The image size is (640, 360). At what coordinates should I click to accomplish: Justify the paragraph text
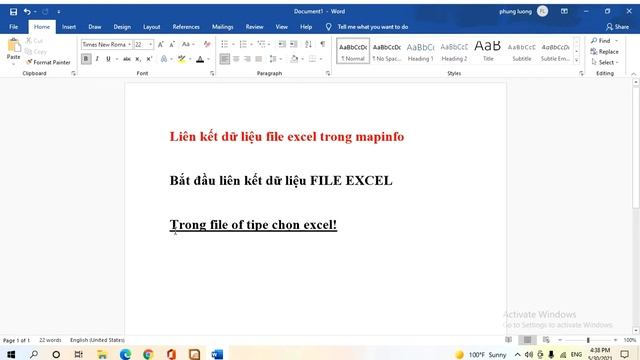click(258, 59)
